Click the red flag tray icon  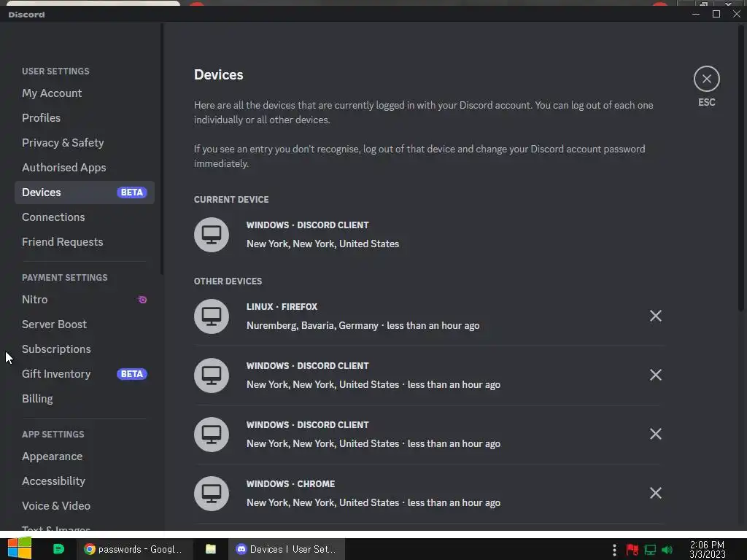coord(632,550)
